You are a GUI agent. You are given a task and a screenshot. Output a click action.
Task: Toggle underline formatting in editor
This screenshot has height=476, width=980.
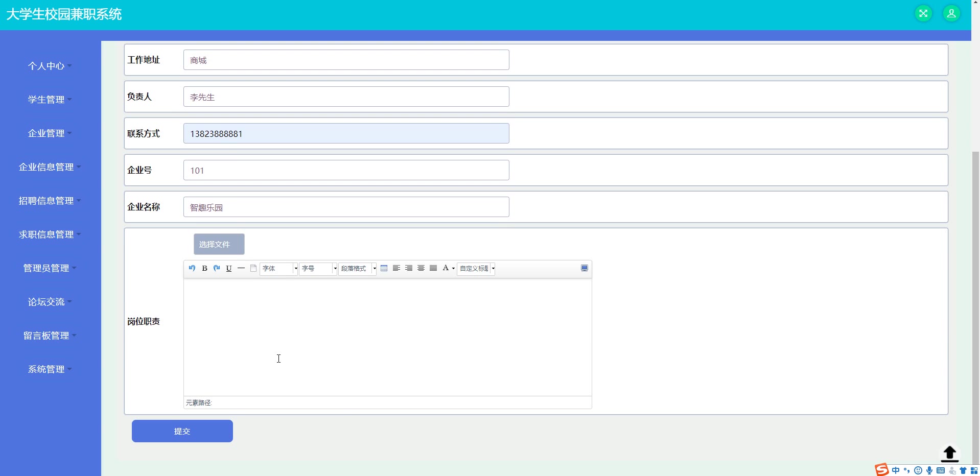tap(229, 268)
